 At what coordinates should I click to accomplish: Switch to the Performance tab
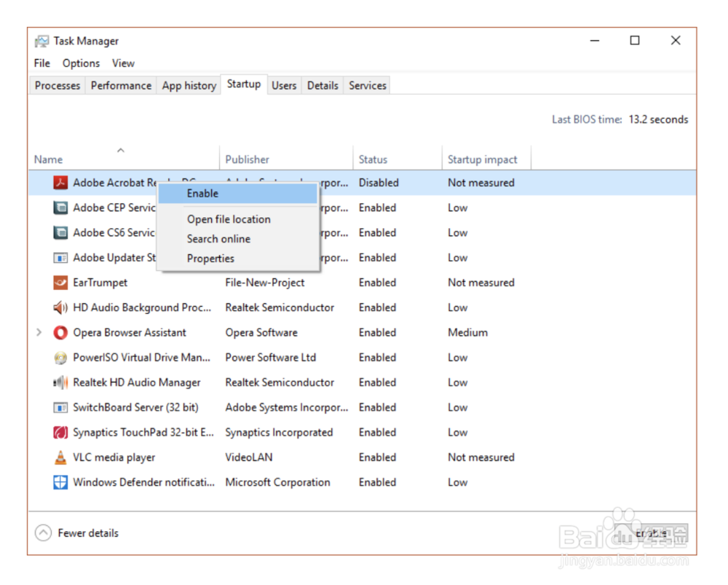click(121, 85)
